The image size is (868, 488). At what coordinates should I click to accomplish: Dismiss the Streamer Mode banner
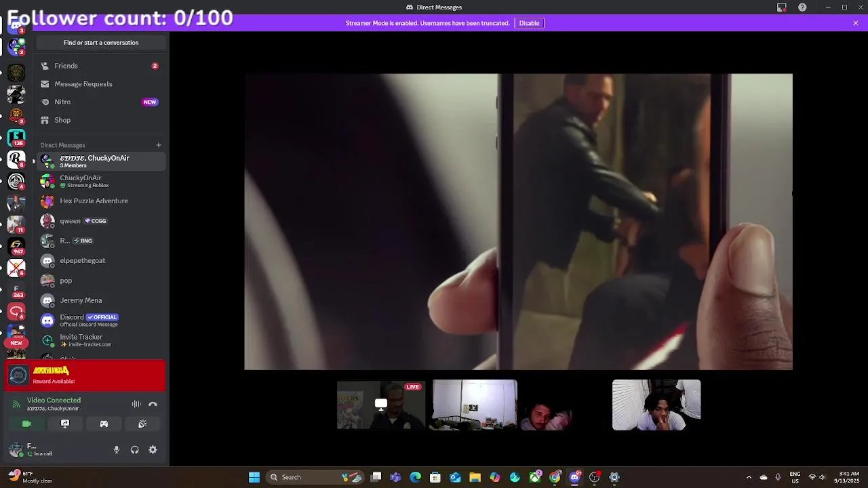point(856,23)
